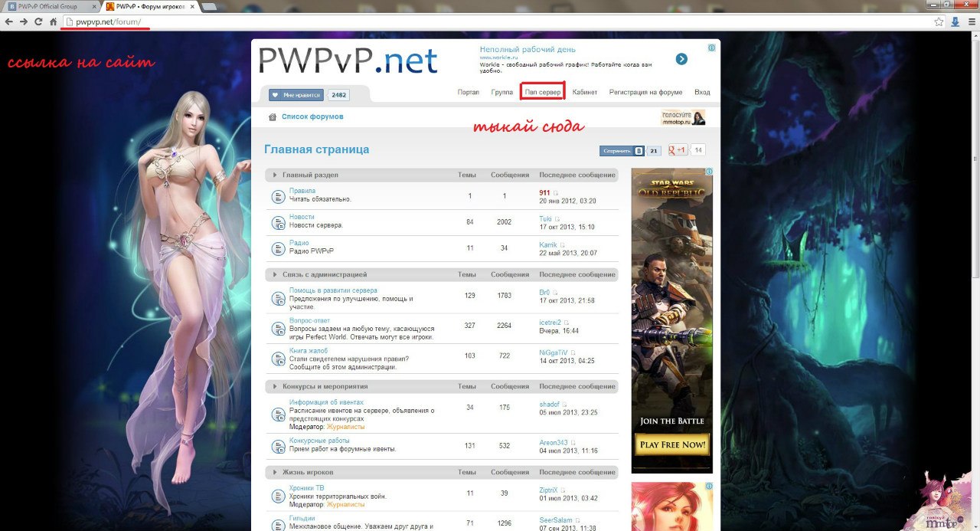Open latest post icon next to Tuki
Viewport: 980px width, 531px height.
[557, 219]
